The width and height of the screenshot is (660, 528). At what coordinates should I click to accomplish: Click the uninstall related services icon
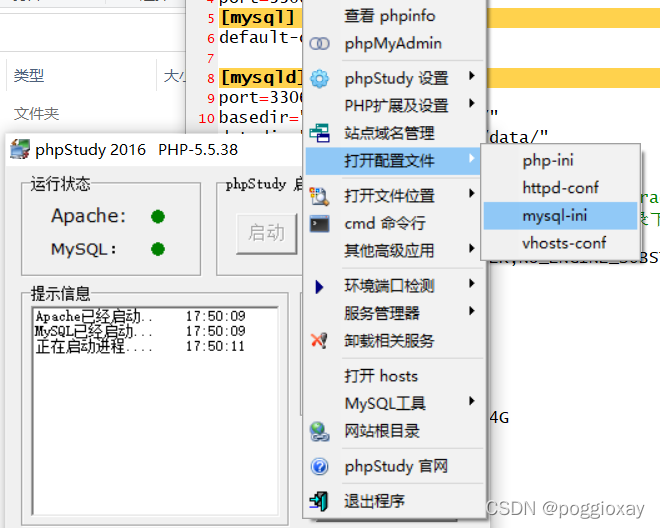(319, 341)
